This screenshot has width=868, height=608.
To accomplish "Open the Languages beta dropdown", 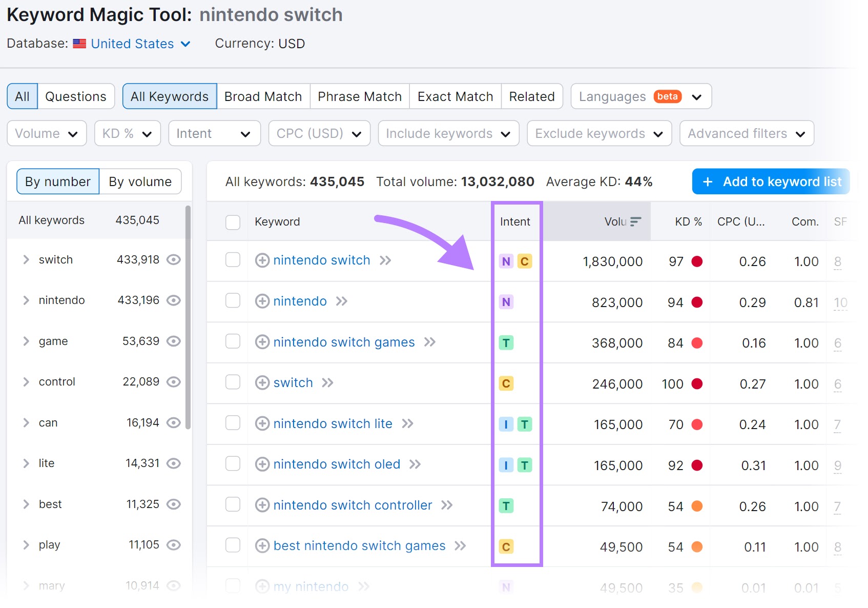I will tap(642, 97).
